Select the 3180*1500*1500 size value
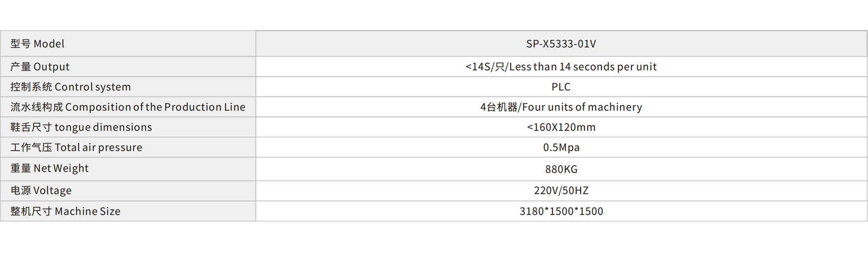The width and height of the screenshot is (868, 253). 561,211
